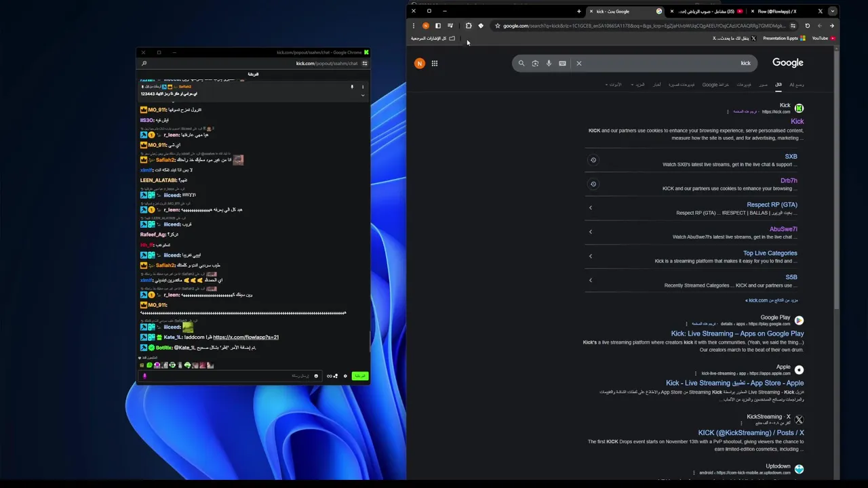
Task: Open the Kick main search result link
Action: (x=797, y=121)
